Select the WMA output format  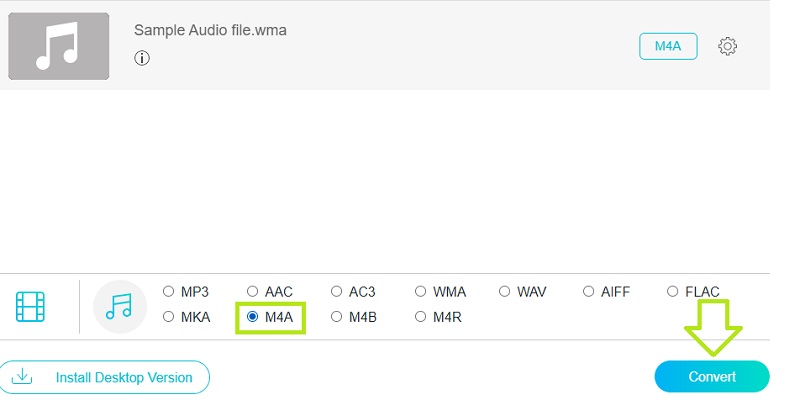(x=420, y=292)
